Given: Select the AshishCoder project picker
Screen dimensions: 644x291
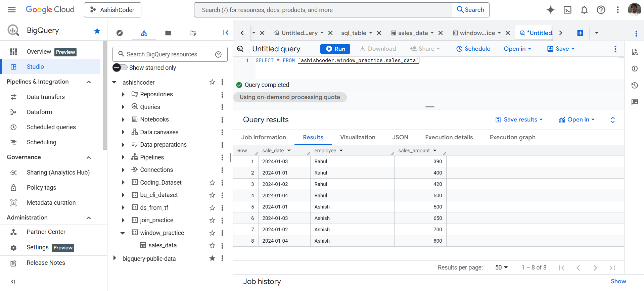Looking at the screenshot, I should [x=112, y=10].
